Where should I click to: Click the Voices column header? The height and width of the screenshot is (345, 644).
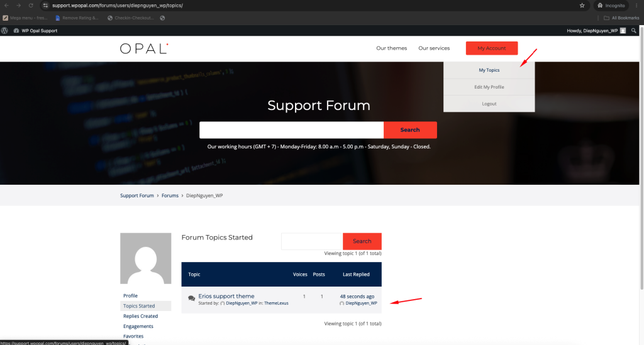300,275
